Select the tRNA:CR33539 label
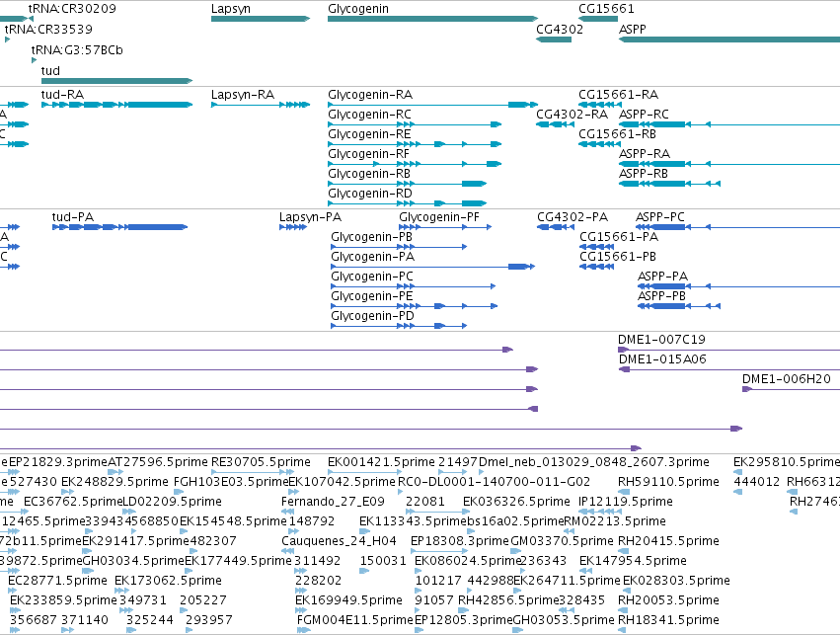This screenshot has width=840, height=635. 48,29
